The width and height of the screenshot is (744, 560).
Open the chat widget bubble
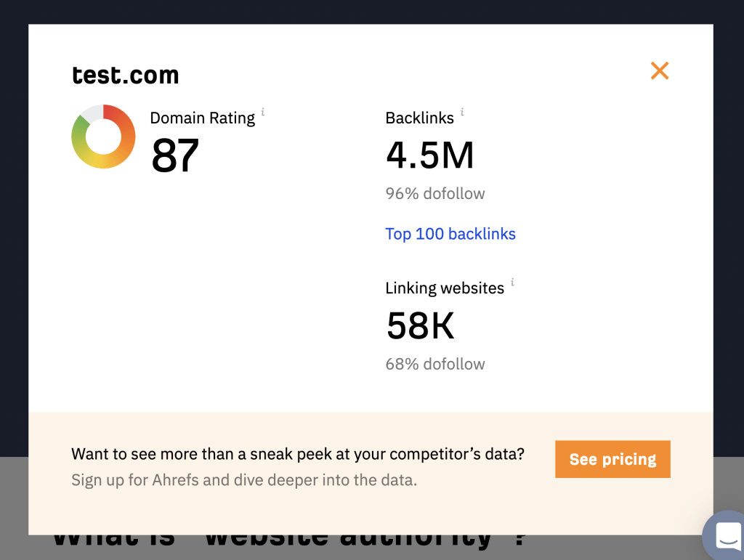pyautogui.click(x=727, y=535)
